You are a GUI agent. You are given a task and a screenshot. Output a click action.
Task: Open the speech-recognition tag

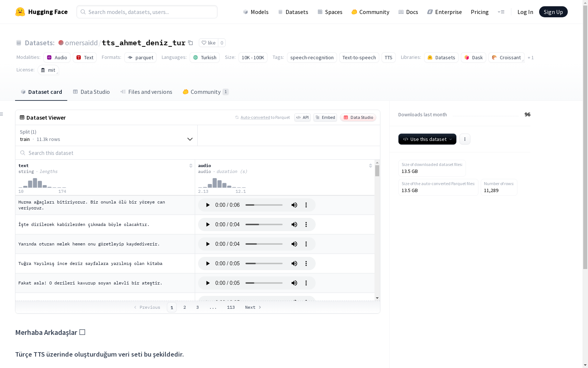(x=312, y=57)
